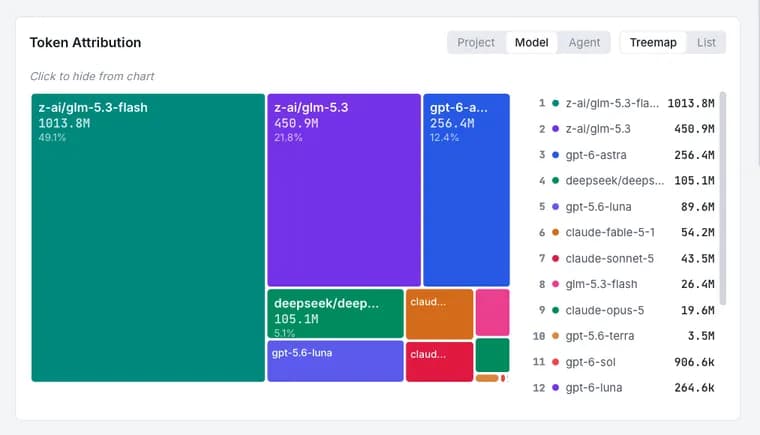Click legend dot for gpt-6-luna
760x435 pixels.
tap(555, 387)
